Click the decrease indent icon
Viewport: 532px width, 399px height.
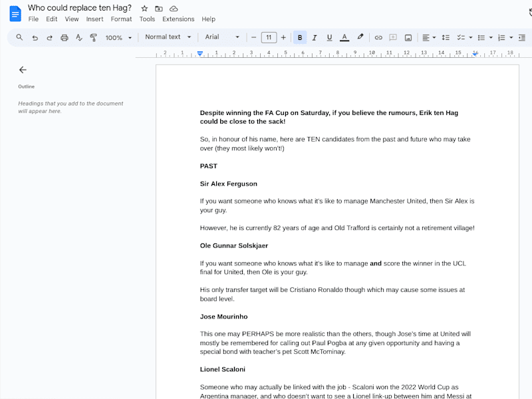(522, 38)
